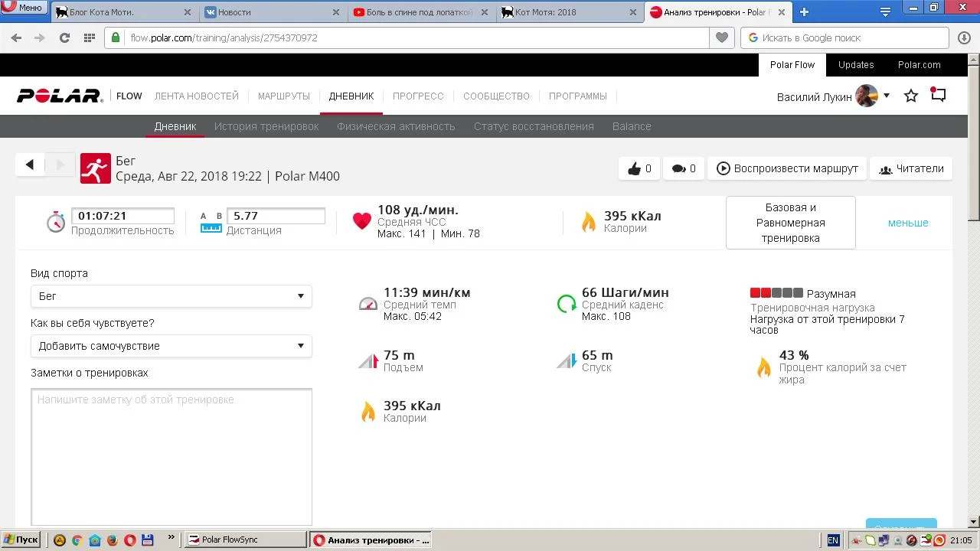Viewport: 980px width, 551px height.
Task: Open the browser speed dial grid icon
Action: pos(89,37)
